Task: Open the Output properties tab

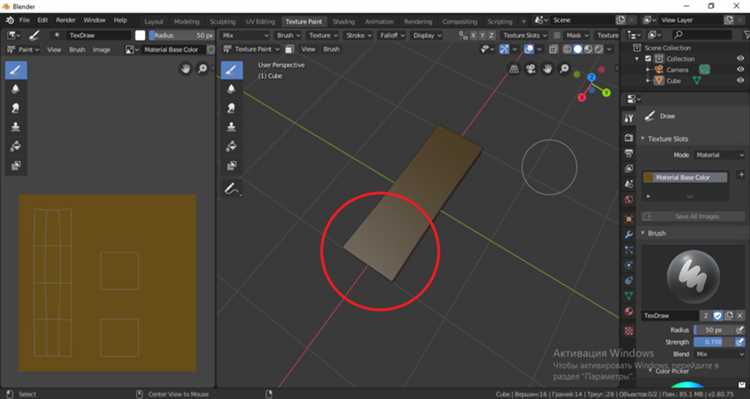Action: (629, 153)
